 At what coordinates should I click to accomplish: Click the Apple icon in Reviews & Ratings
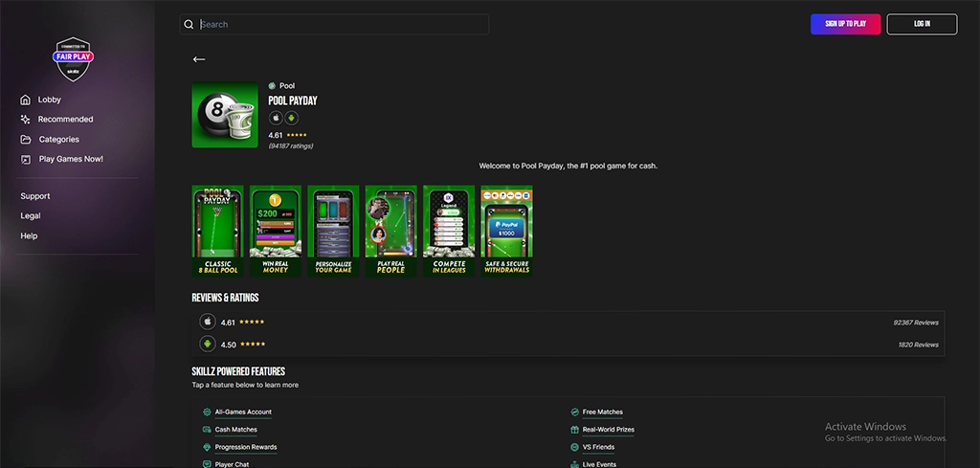208,322
